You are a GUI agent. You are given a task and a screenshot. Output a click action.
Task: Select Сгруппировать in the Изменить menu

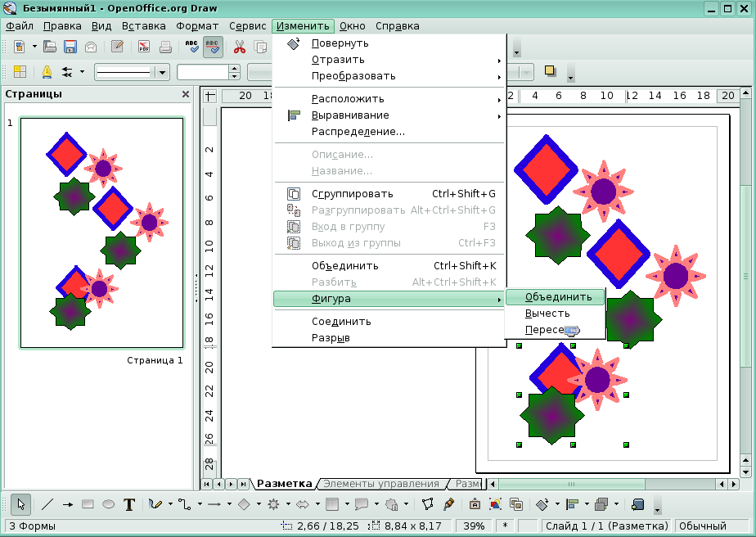pyautogui.click(x=352, y=194)
